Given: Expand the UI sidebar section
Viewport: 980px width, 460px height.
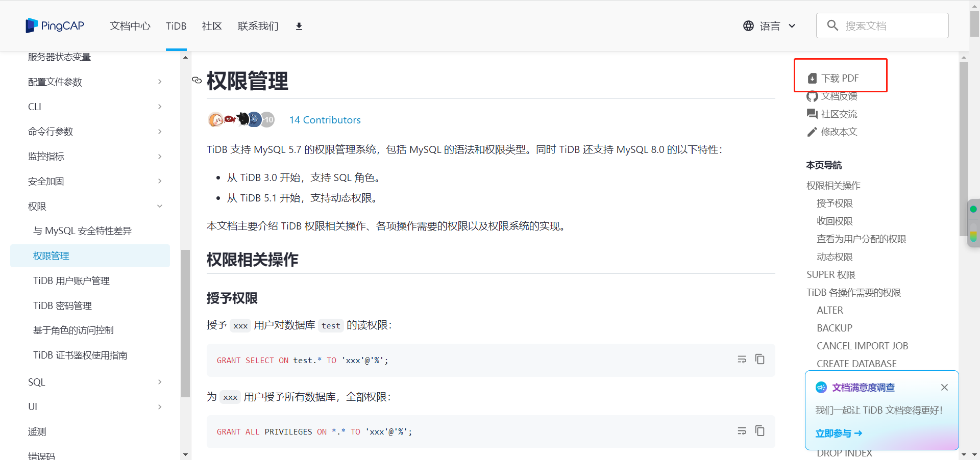Looking at the screenshot, I should tap(160, 407).
